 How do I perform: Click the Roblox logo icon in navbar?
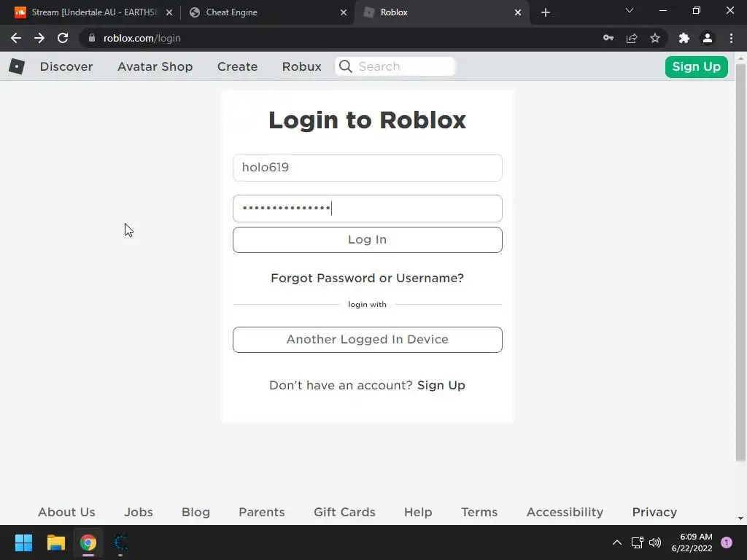pos(17,66)
